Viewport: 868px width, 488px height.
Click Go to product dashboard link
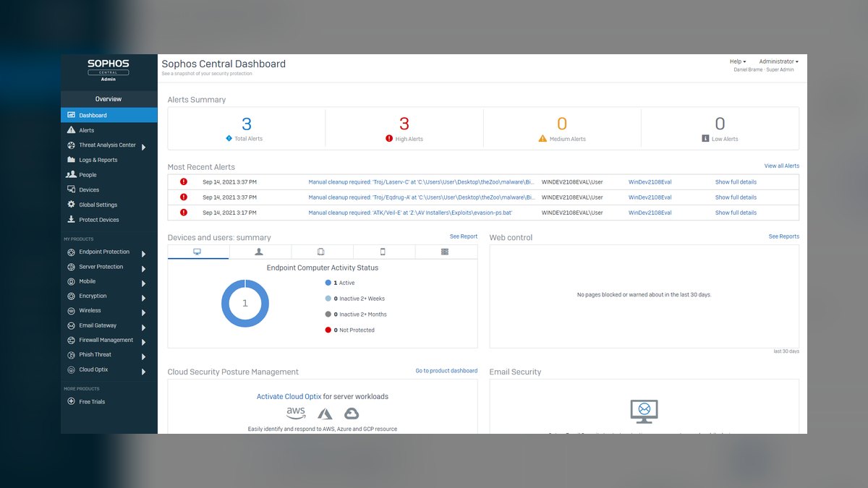click(446, 371)
